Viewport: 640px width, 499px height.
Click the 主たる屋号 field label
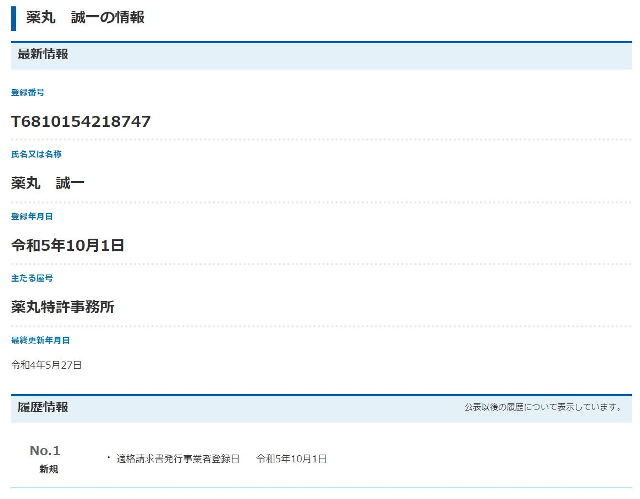pos(32,278)
